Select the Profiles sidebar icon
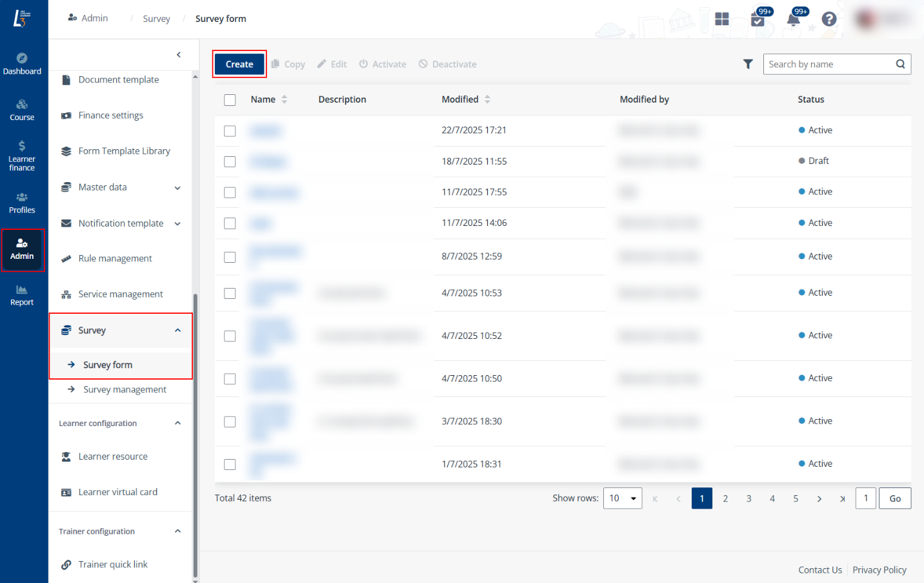Image resolution: width=924 pixels, height=583 pixels. (x=23, y=202)
